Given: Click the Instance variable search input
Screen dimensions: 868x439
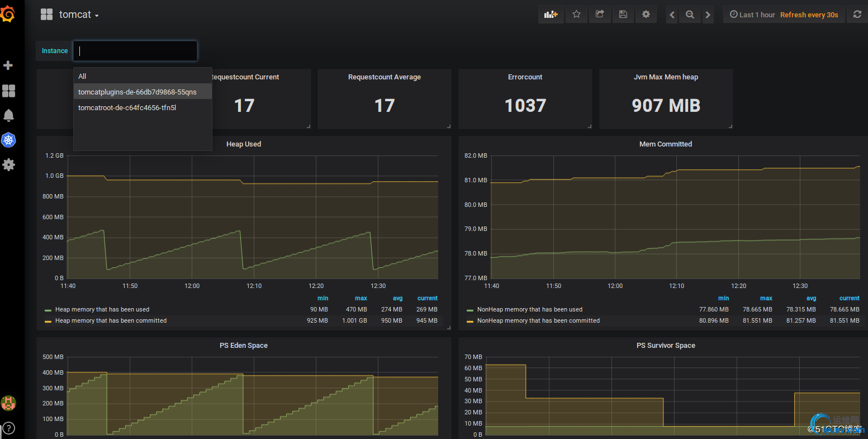Looking at the screenshot, I should click(135, 51).
